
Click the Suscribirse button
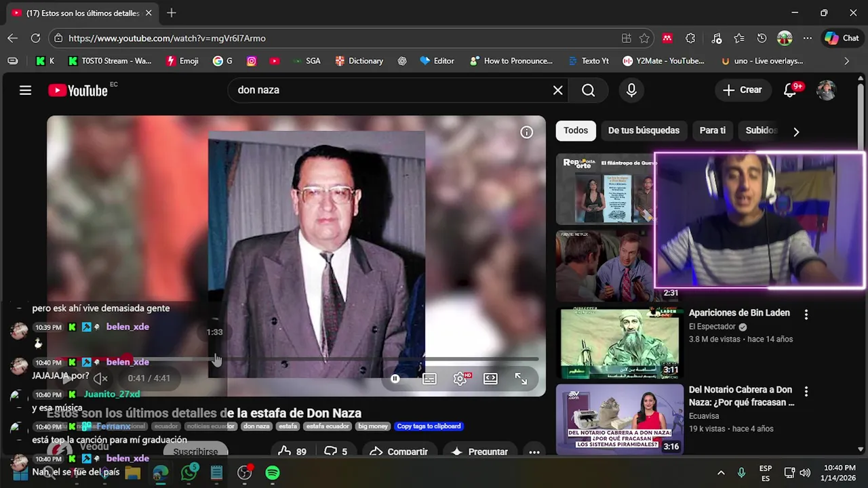(195, 451)
